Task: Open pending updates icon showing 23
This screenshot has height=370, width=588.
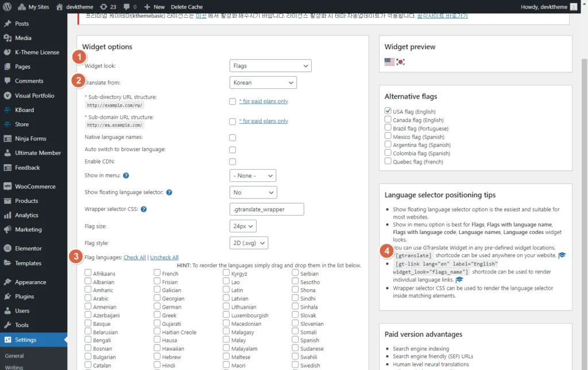Action: pos(103,7)
